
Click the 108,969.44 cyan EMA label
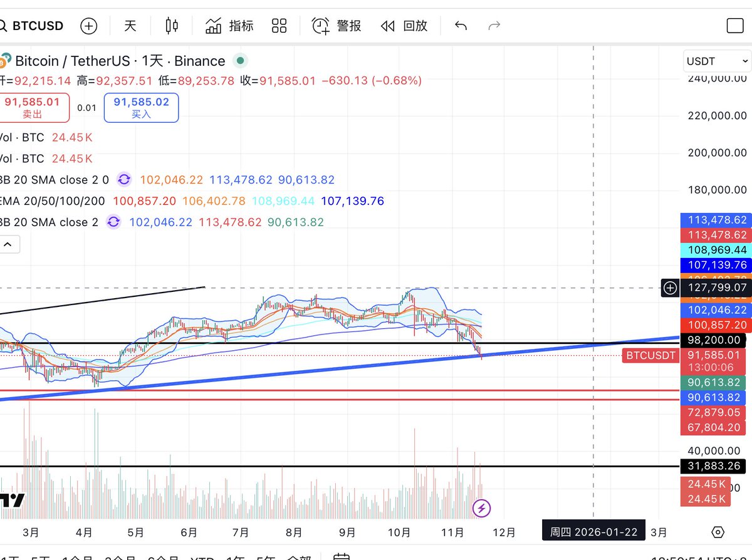[716, 250]
